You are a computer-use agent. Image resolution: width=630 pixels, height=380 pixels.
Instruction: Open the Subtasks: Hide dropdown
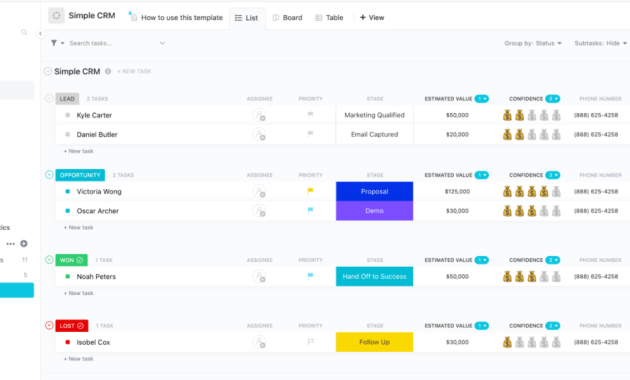(600, 43)
